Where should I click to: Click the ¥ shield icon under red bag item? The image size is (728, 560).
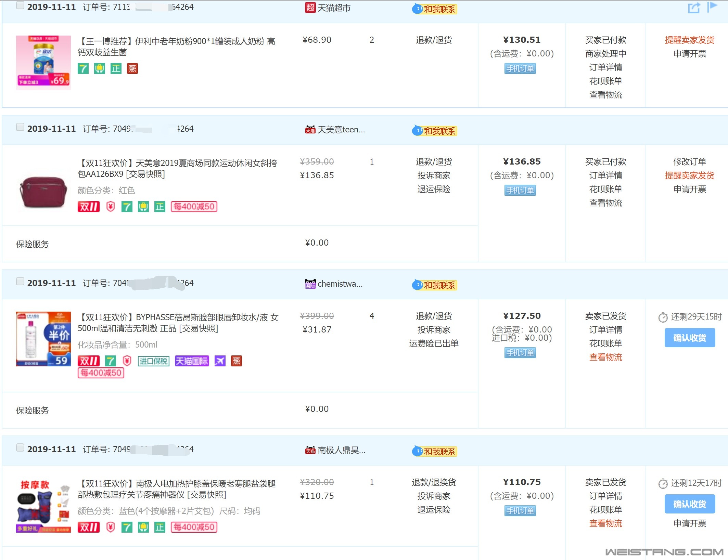(110, 207)
